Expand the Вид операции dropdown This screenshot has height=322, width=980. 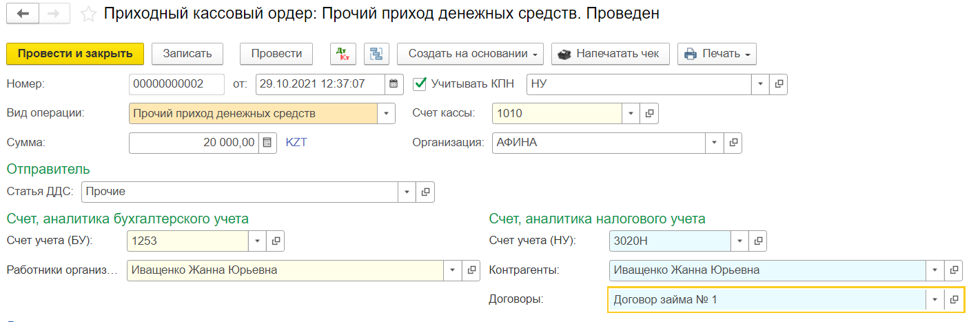386,113
